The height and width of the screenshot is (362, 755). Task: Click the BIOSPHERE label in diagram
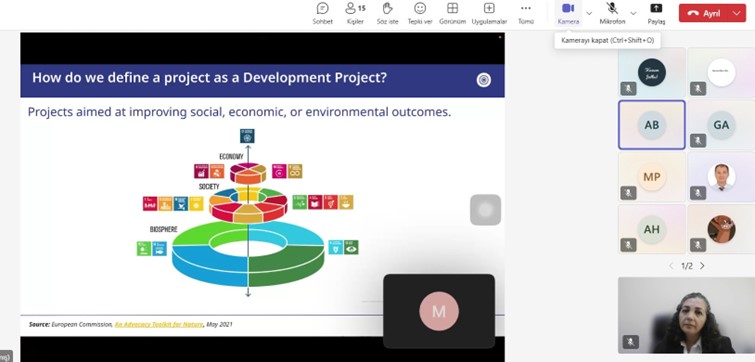tap(164, 230)
